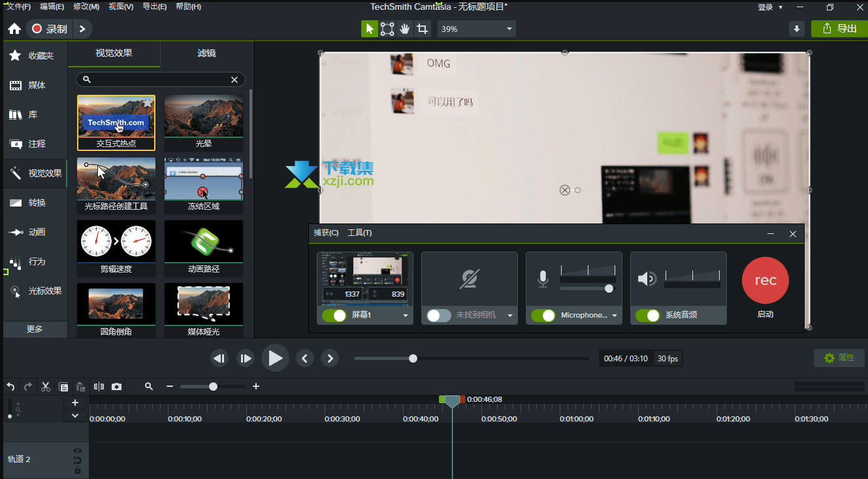Click the timeline magnifier zoom-to-fit icon
The width and height of the screenshot is (868, 479).
[x=149, y=386]
